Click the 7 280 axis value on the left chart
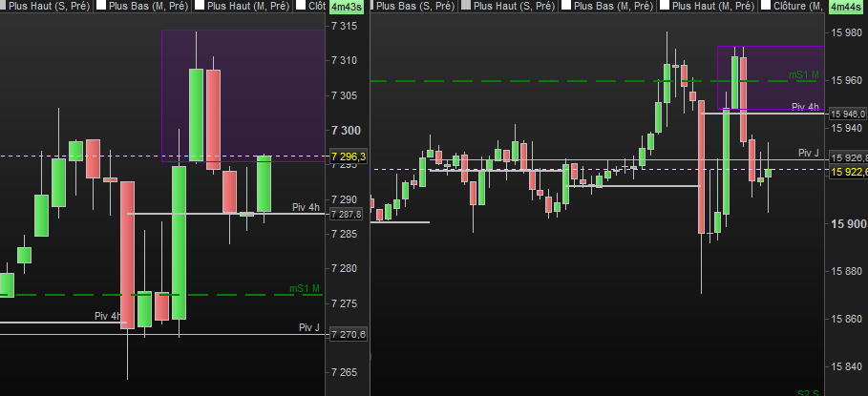The height and width of the screenshot is (396, 868). [343, 269]
